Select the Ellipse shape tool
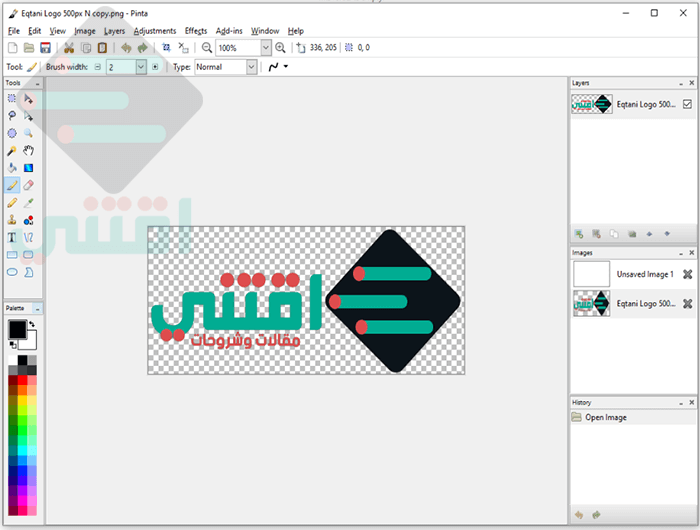 pos(12,272)
